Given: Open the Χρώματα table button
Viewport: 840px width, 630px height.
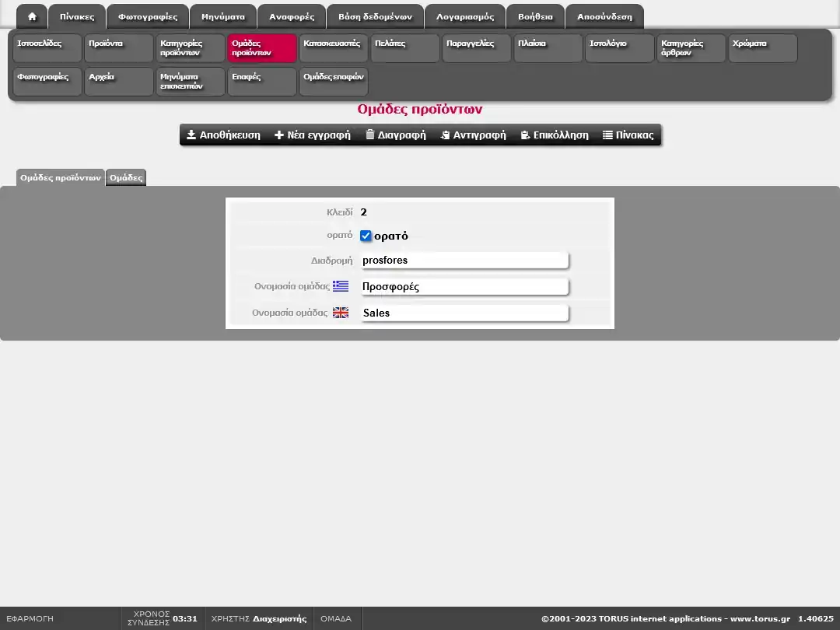Looking at the screenshot, I should (x=763, y=48).
